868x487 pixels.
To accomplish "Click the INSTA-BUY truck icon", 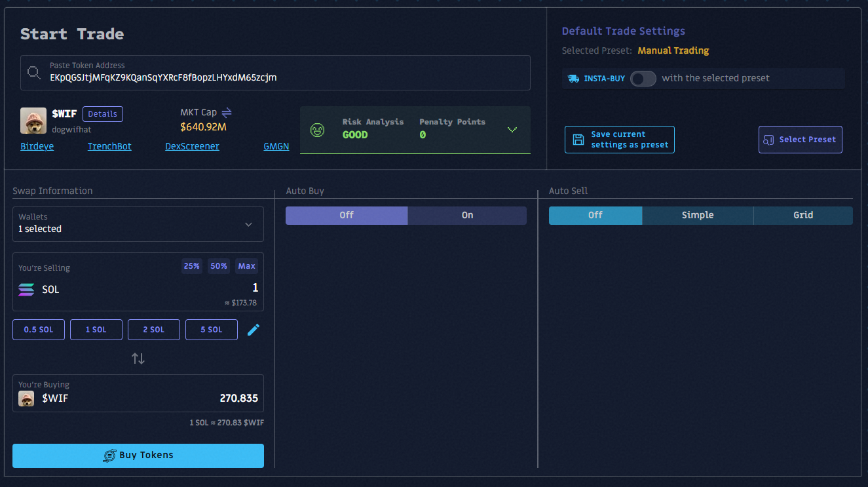I will [x=573, y=79].
